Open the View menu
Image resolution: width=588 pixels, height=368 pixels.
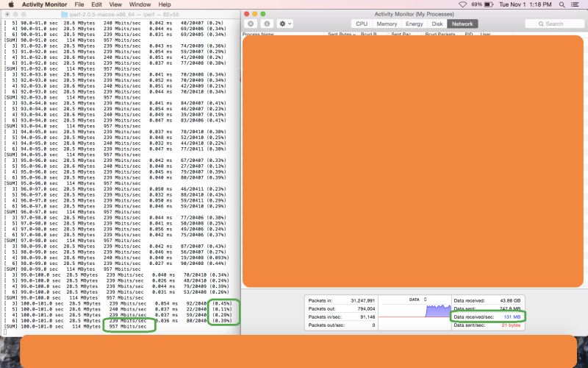[115, 4]
